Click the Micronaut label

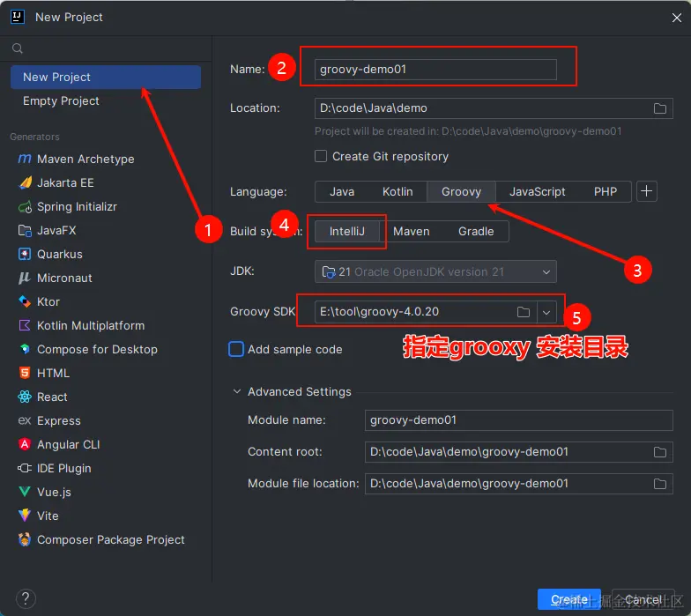pos(64,278)
